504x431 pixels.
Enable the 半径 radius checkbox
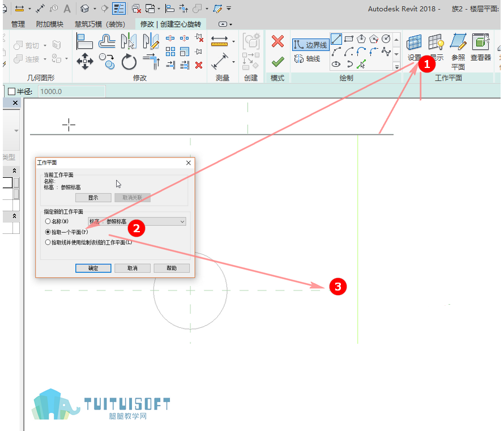[x=11, y=92]
